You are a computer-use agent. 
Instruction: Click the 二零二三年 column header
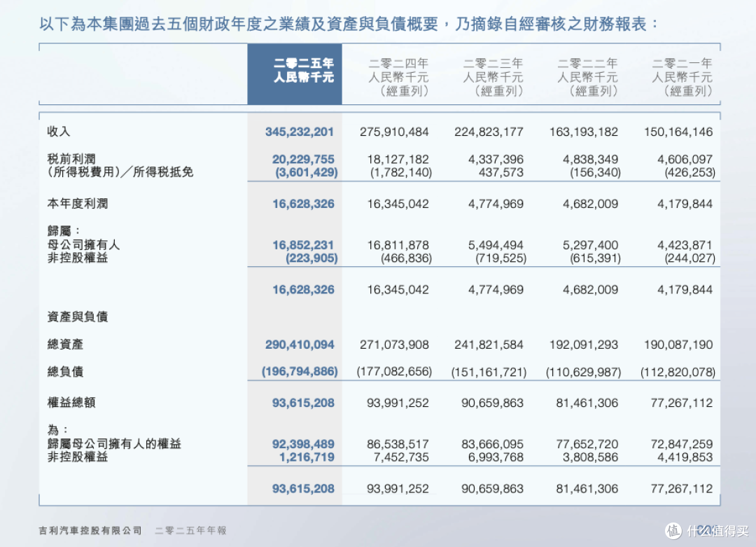pyautogui.click(x=493, y=77)
